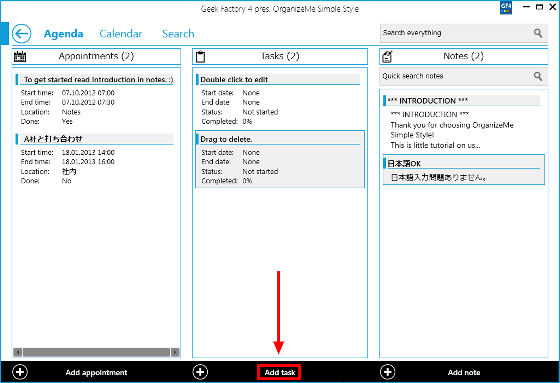Click the Add task button

point(279,372)
